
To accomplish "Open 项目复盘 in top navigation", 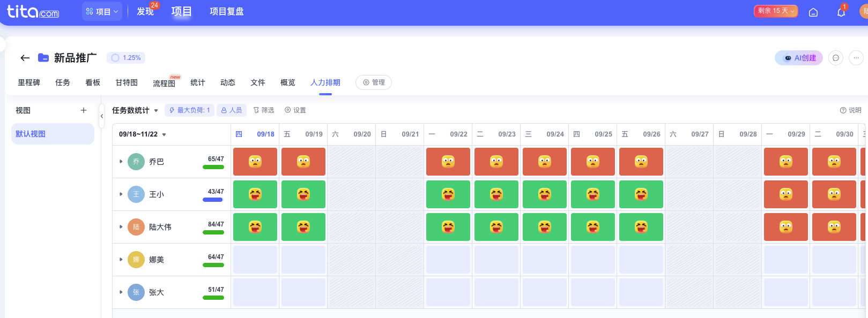I will point(227,11).
